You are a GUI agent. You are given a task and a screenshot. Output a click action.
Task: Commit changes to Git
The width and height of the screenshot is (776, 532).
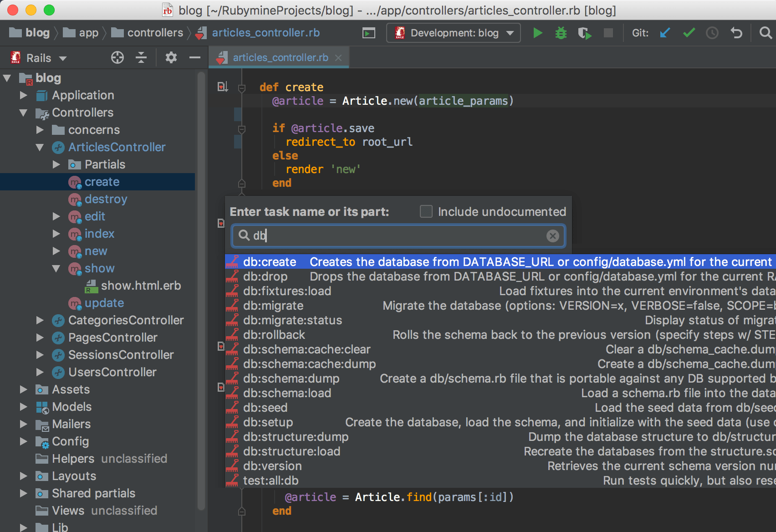click(689, 33)
